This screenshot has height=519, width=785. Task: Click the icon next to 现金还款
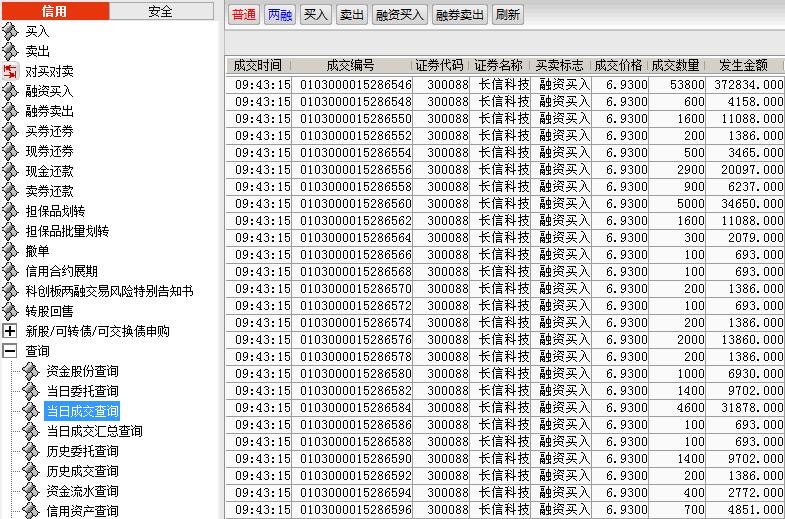(x=10, y=171)
